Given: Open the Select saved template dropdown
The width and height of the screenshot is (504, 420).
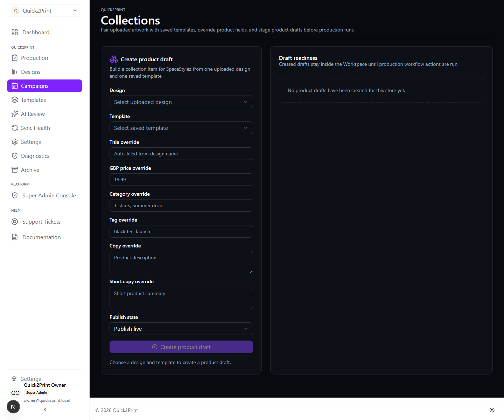Looking at the screenshot, I should (181, 128).
